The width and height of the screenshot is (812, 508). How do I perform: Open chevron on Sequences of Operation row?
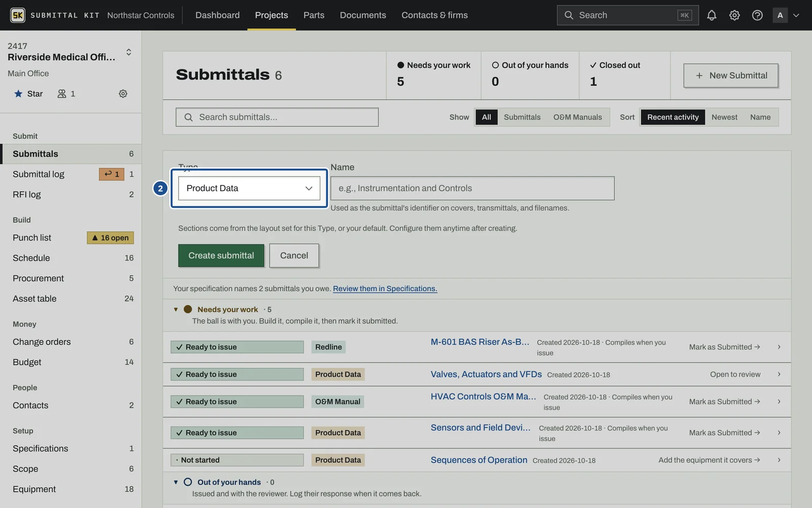pos(779,460)
